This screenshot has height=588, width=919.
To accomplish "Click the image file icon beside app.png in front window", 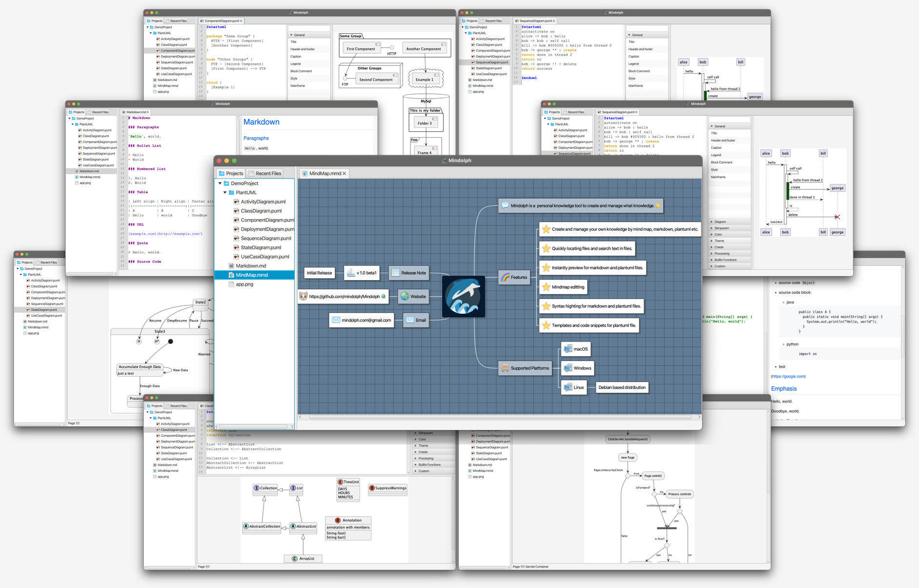I will (x=231, y=284).
